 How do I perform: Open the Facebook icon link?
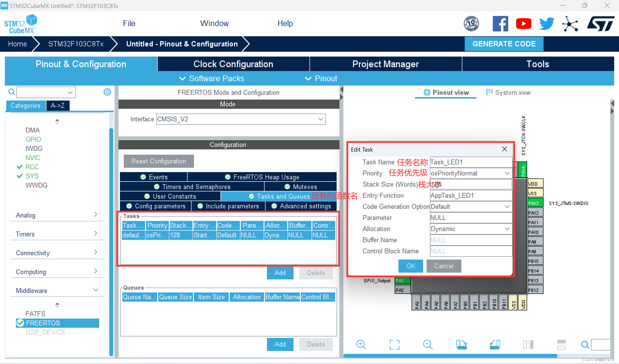coord(500,24)
